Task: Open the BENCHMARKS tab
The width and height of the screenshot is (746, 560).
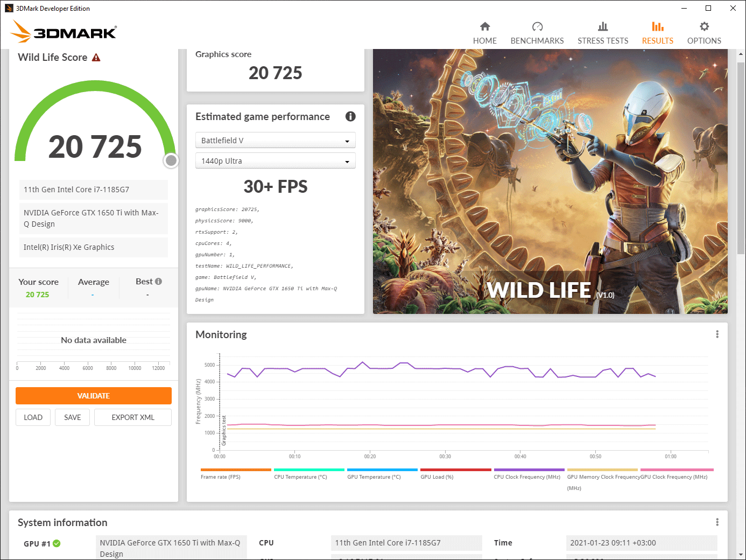Action: tap(537, 33)
